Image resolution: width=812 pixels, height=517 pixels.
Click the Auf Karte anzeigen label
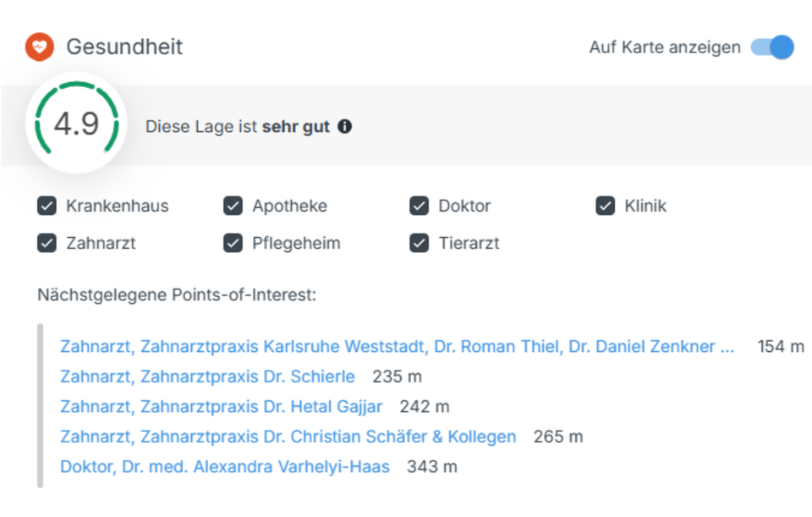[665, 47]
